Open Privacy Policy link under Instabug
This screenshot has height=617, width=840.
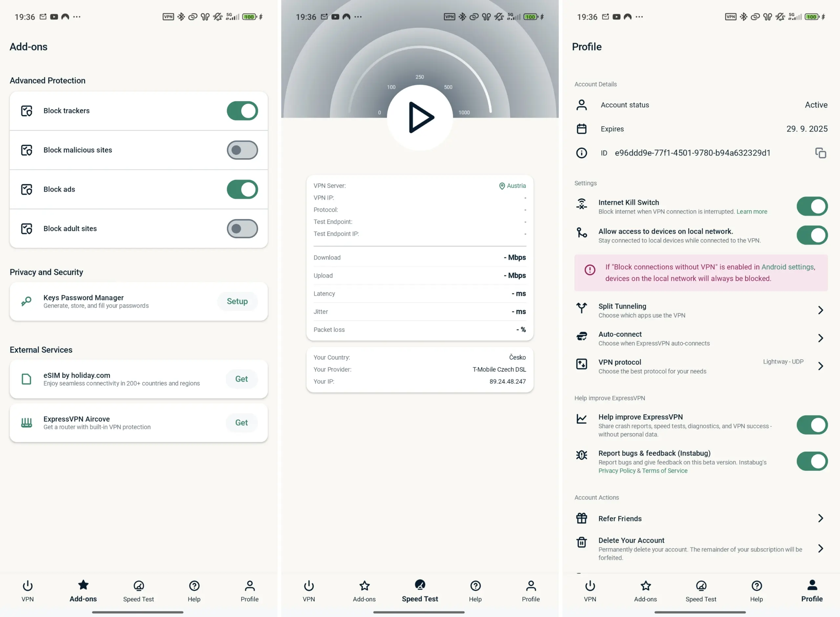click(617, 471)
